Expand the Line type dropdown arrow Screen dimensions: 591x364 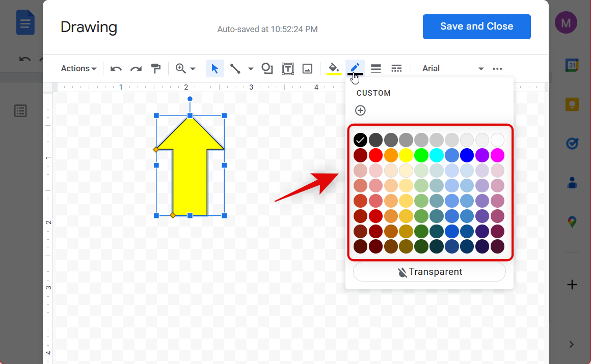pyautogui.click(x=251, y=69)
